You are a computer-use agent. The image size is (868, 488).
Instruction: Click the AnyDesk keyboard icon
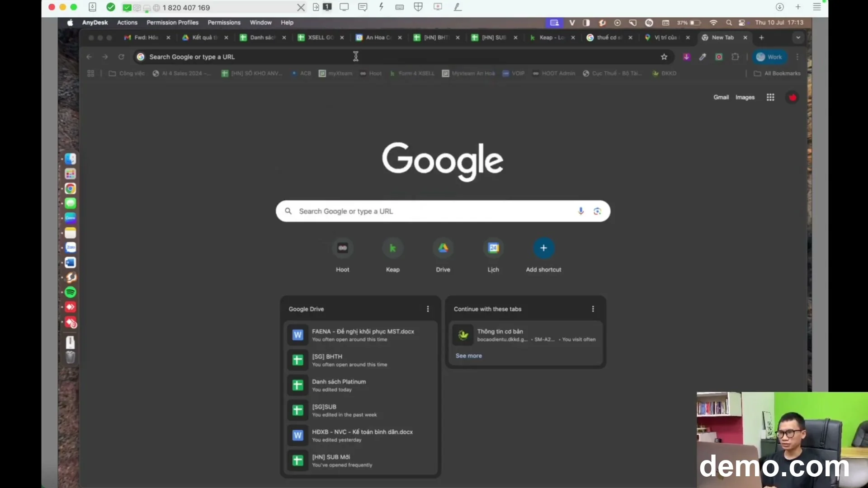[400, 7]
